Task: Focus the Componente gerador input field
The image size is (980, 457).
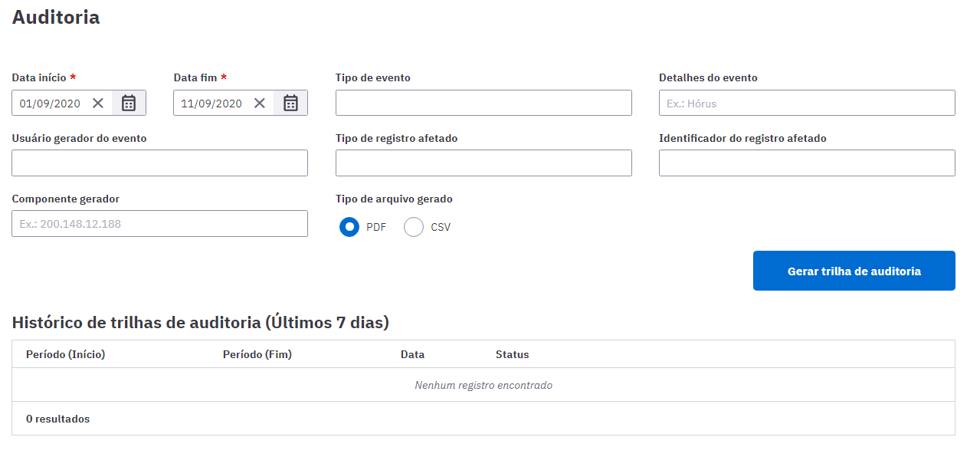Action: pos(159,223)
